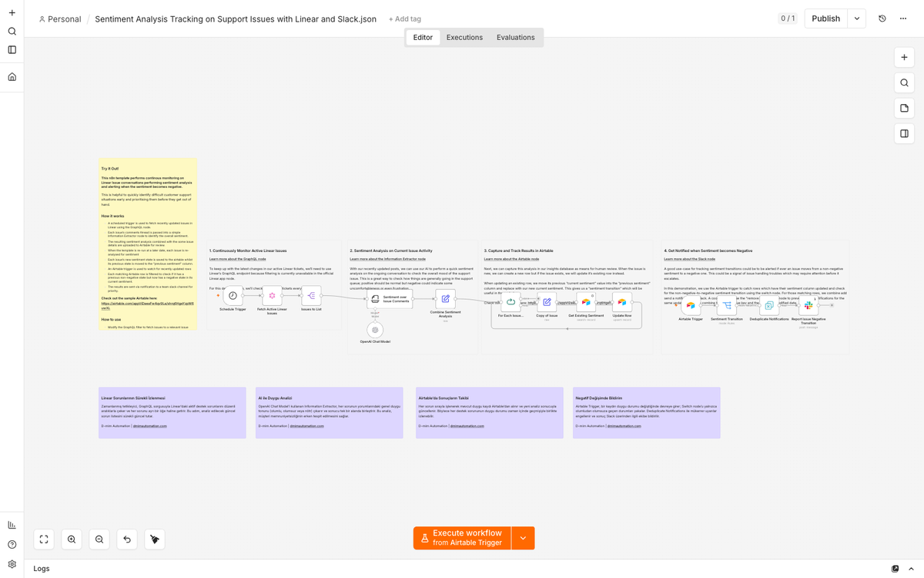Switch to the Evaluations tab
Screen dimensions: 924x578
516,37
